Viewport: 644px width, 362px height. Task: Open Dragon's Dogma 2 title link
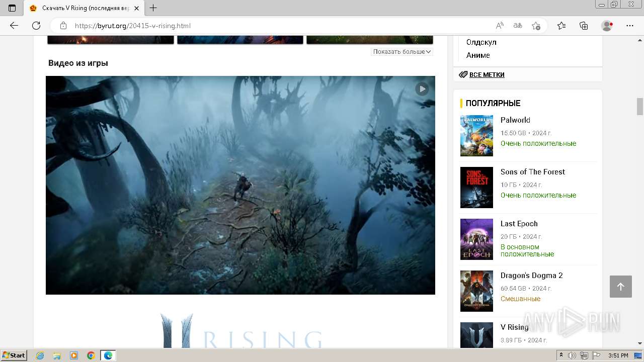click(531, 275)
